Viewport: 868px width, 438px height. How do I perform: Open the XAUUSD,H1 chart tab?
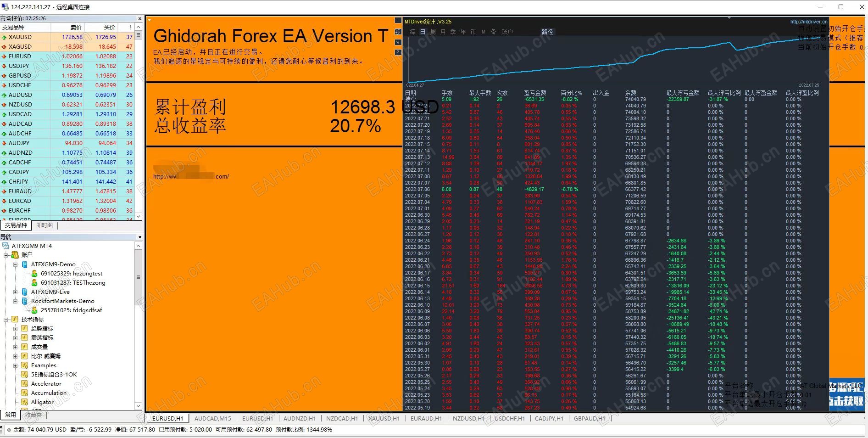384,419
